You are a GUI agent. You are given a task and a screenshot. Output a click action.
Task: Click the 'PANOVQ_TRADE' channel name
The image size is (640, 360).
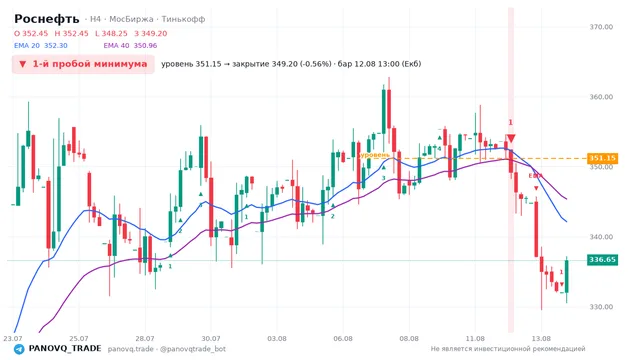65,349
